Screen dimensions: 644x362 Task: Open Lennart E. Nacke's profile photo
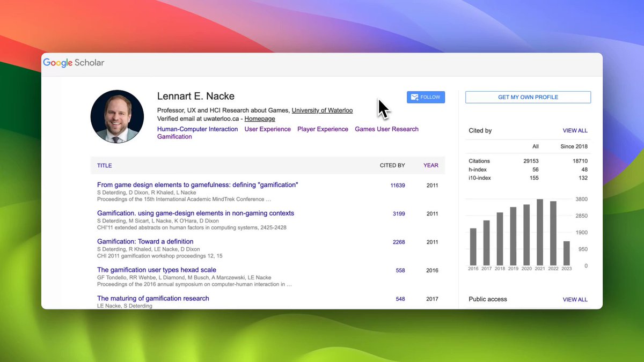click(117, 116)
